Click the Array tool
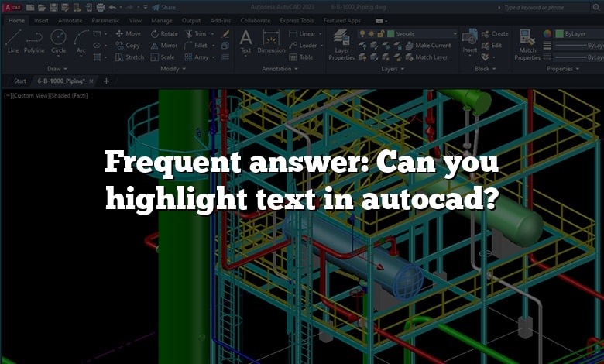This screenshot has height=364, width=604. [x=197, y=57]
